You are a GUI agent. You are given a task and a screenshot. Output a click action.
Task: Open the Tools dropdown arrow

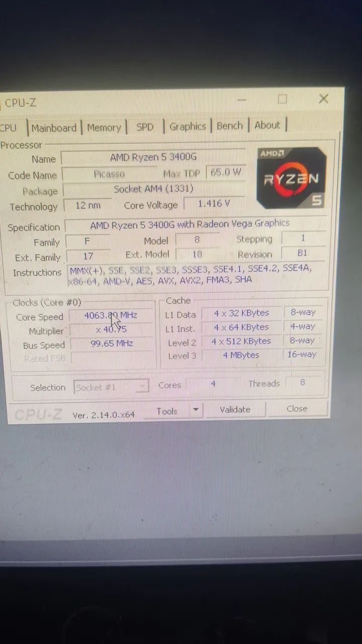tap(196, 411)
